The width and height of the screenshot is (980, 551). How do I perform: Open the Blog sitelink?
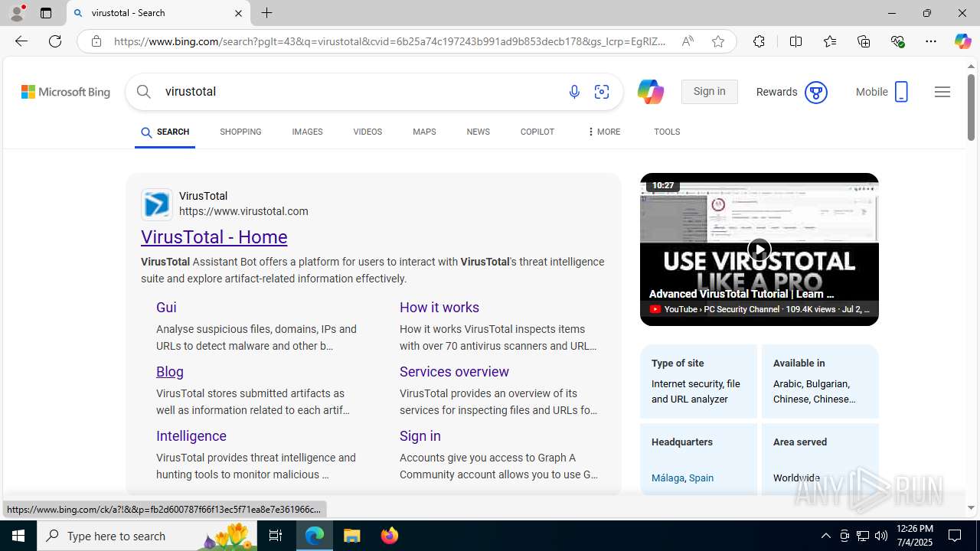point(170,372)
